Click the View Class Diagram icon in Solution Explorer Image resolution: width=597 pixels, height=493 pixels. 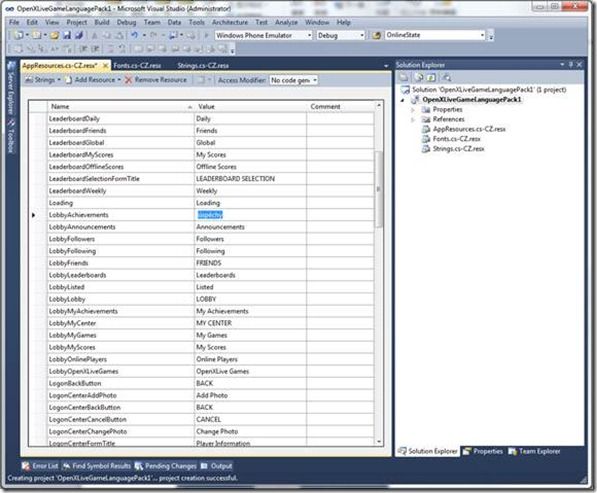coord(447,78)
